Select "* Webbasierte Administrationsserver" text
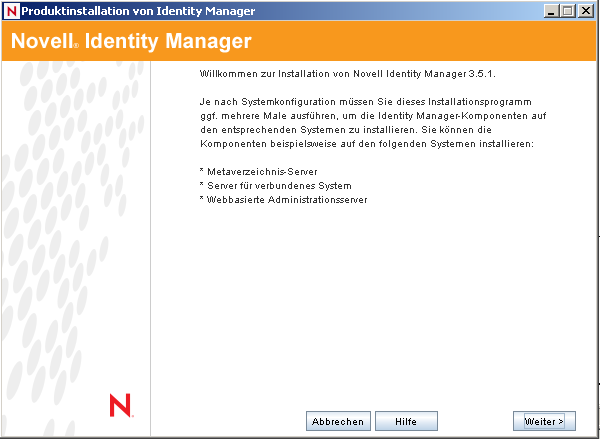The width and height of the screenshot is (600, 439). tap(284, 200)
